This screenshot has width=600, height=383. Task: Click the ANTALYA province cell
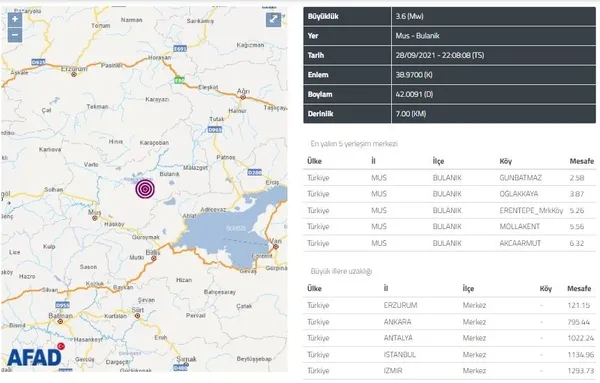398,338
